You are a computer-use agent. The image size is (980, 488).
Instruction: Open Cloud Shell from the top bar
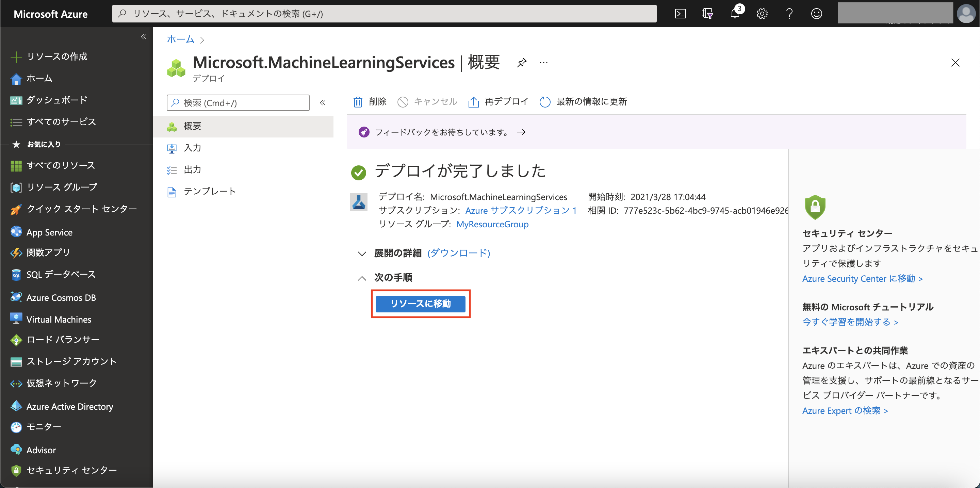pos(681,14)
